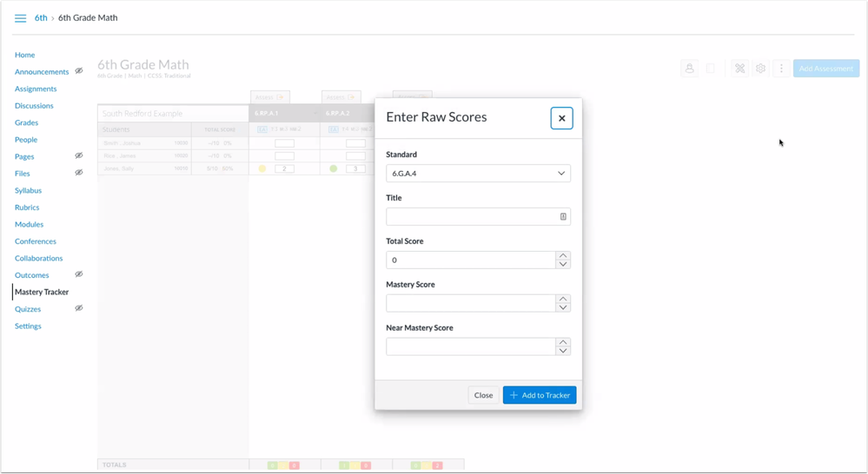Click the Add to Tracker button
Viewport: 868px width, 474px height.
[540, 395]
